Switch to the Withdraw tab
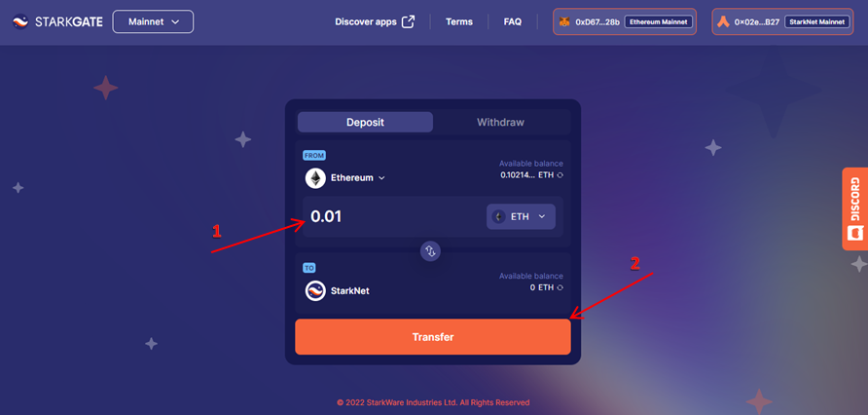Image resolution: width=868 pixels, height=415 pixels. 500,122
